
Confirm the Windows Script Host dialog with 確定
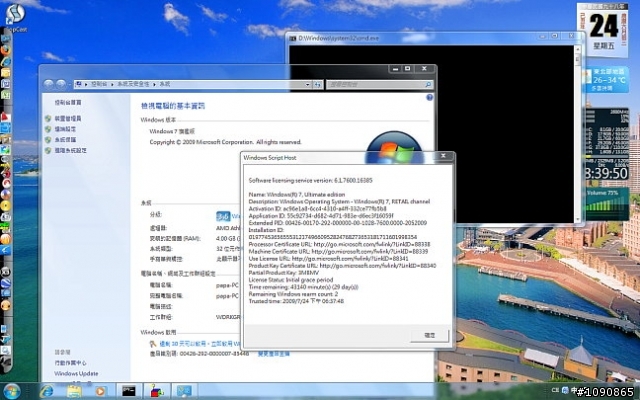coord(429,335)
